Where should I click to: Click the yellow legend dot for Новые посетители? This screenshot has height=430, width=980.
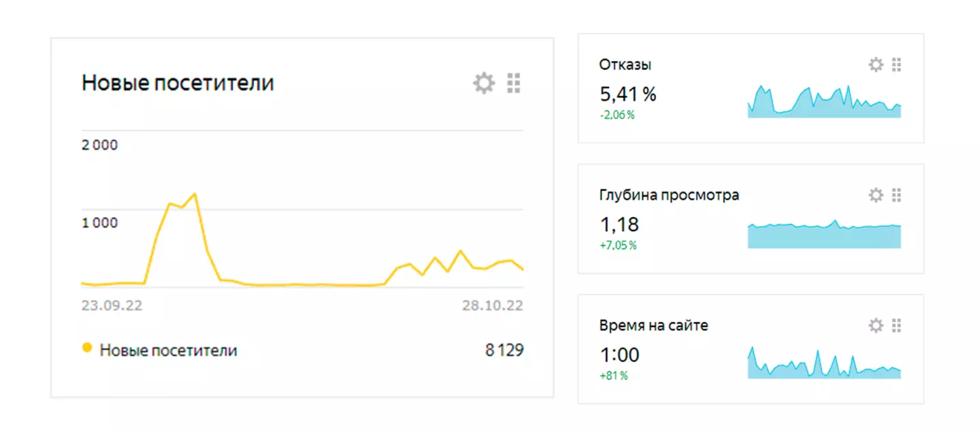point(86,348)
